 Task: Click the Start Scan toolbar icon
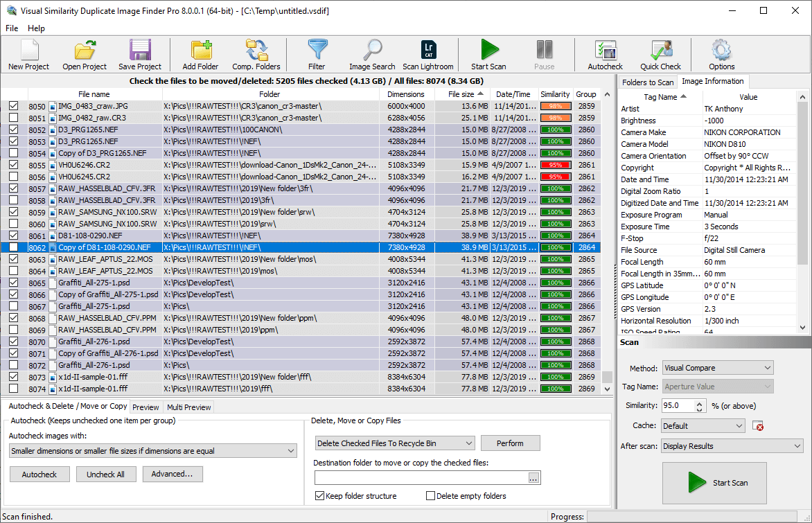coord(488,54)
